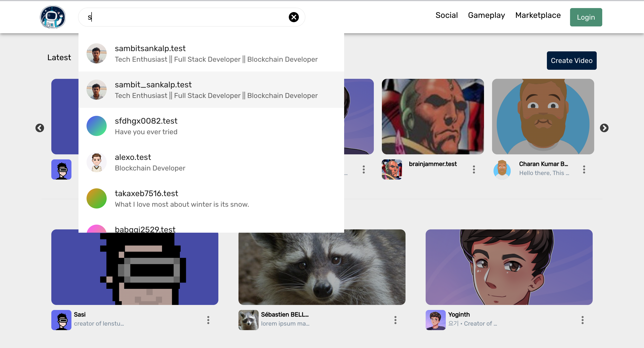The width and height of the screenshot is (644, 348).
Task: Focus the search input field
Action: click(186, 17)
